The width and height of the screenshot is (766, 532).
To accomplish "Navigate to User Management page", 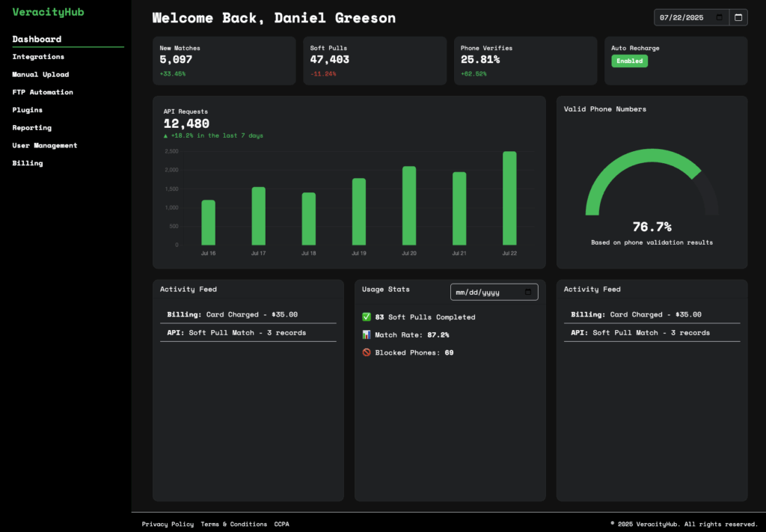I will (45, 145).
